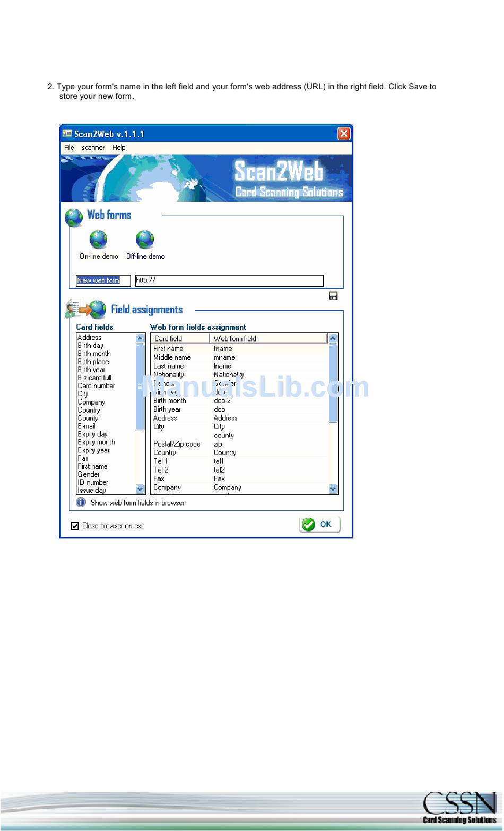
Task: Confirm with the OK button
Action: tap(319, 525)
